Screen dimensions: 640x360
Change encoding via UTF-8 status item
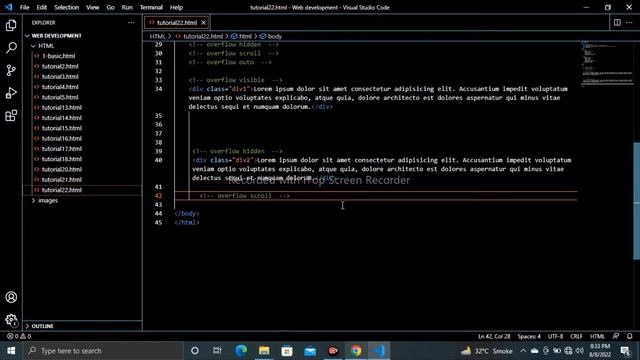pos(555,336)
